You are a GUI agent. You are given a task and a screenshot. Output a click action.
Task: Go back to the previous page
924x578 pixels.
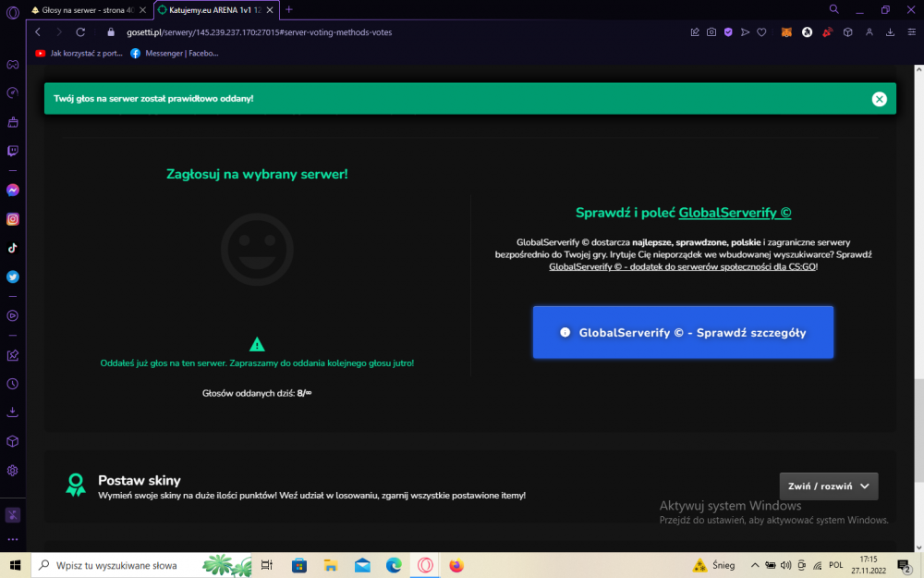(x=38, y=32)
